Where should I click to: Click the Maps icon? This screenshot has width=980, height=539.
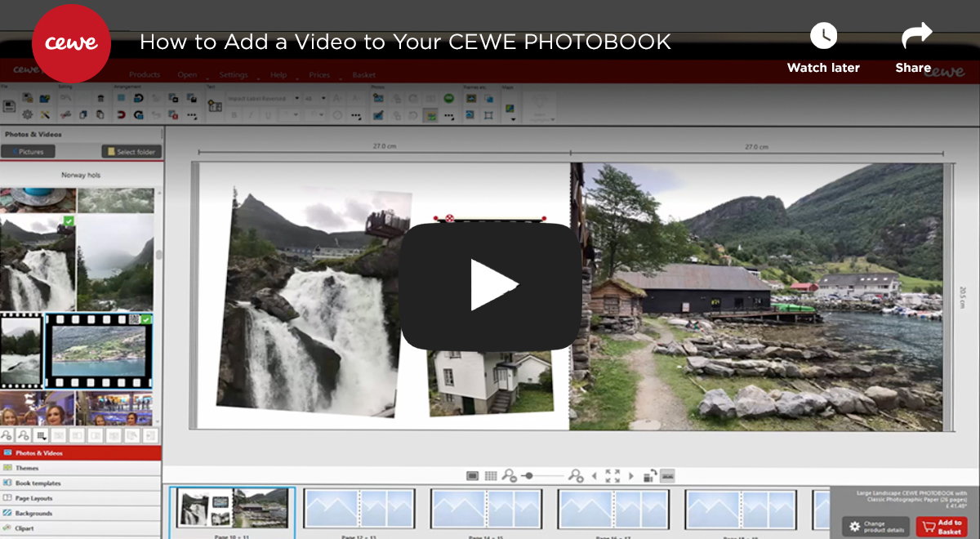510,107
